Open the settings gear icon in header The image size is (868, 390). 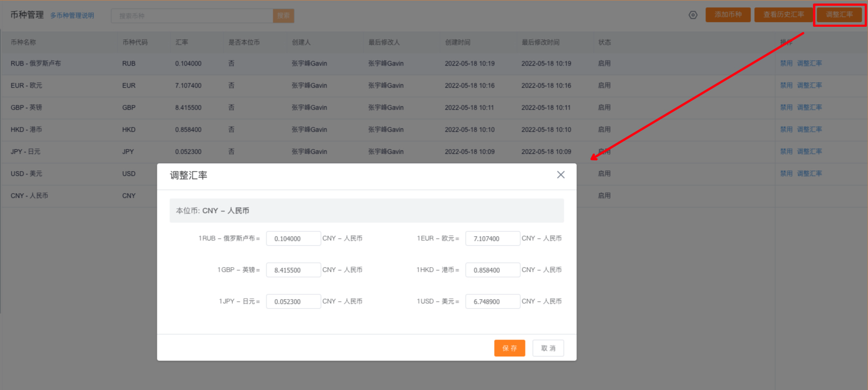(693, 15)
